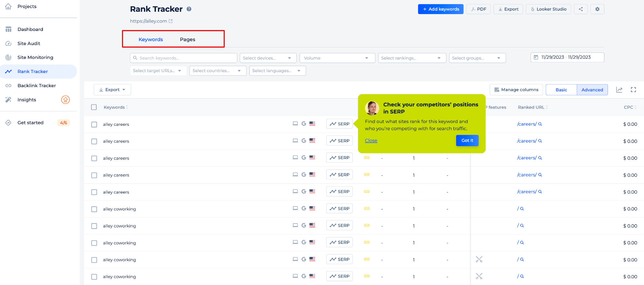Click the Site Monitoring icon
The width and height of the screenshot is (644, 285).
[8, 57]
